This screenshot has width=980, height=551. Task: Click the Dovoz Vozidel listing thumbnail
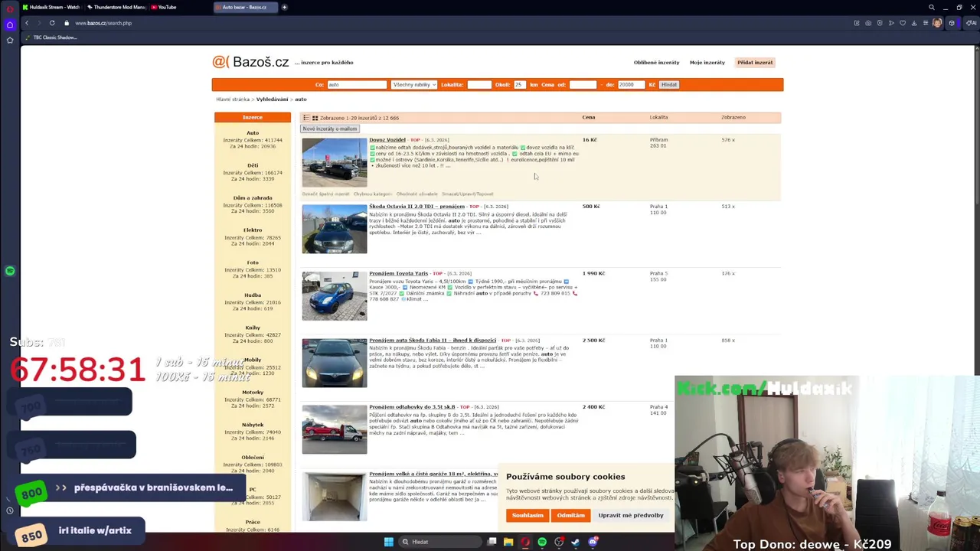point(335,162)
